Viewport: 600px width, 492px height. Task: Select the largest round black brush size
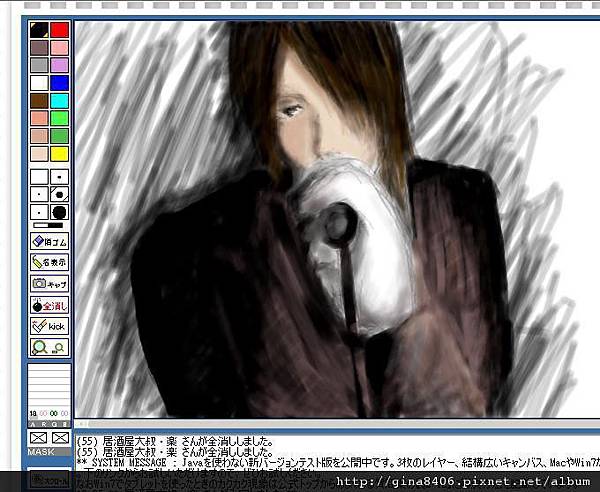60,212
